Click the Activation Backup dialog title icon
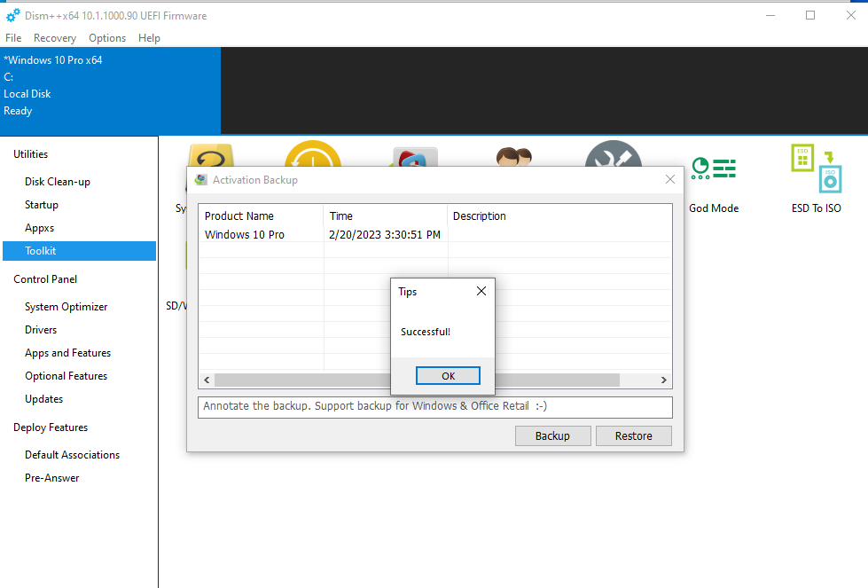 click(x=201, y=180)
